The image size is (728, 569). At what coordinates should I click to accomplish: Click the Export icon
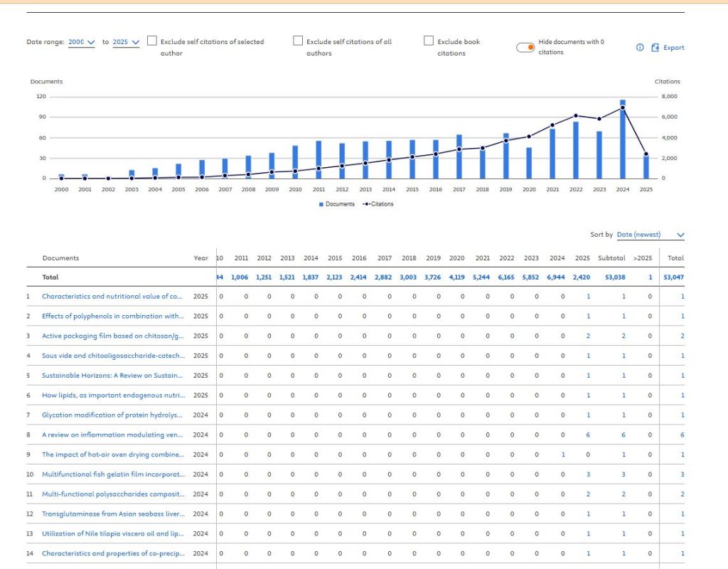(655, 48)
